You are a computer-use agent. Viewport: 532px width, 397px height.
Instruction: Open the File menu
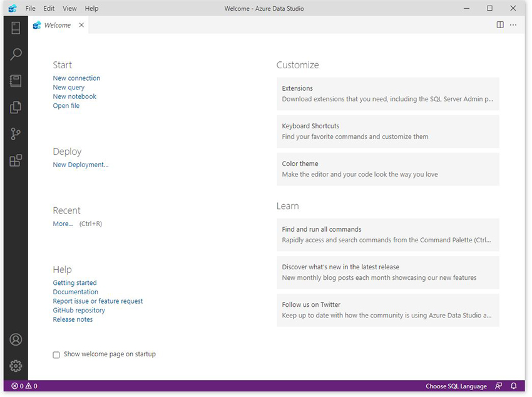click(30, 9)
